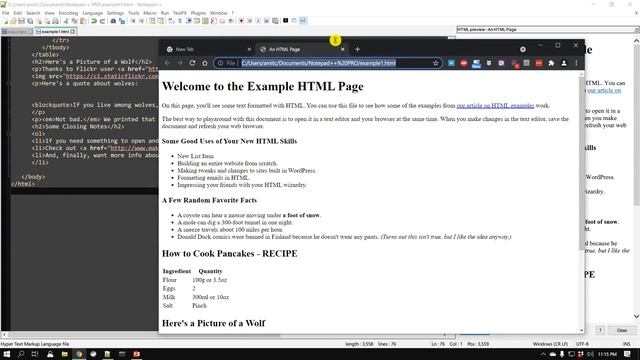Click the Undo icon in the Notepad++ toolbar

pyautogui.click(x=94, y=21)
